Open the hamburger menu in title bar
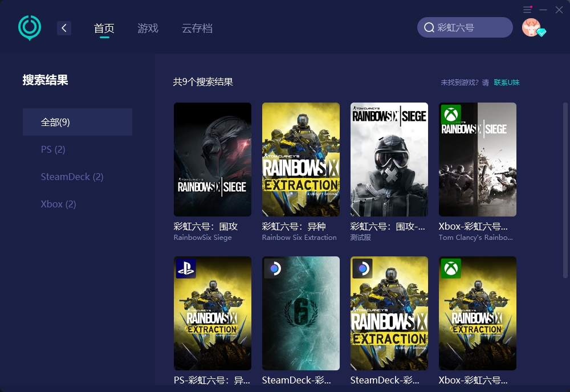Screen dimensions: 570x392 click(x=527, y=10)
